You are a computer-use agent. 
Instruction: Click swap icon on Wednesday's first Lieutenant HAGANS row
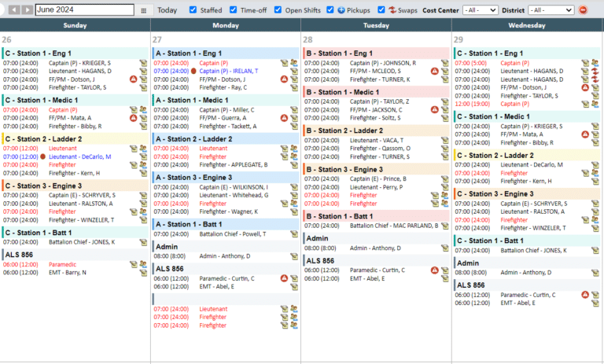595,71
